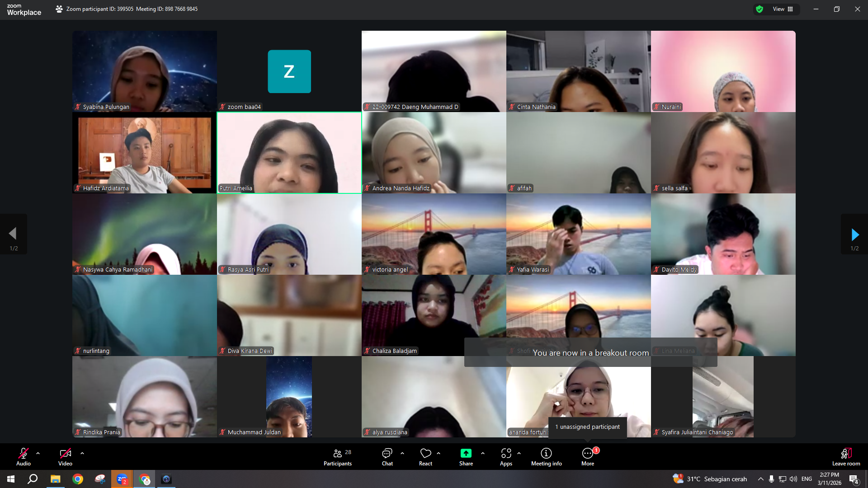868x488 pixels.
Task: Open File Explorer from the taskbar
Action: [55, 479]
